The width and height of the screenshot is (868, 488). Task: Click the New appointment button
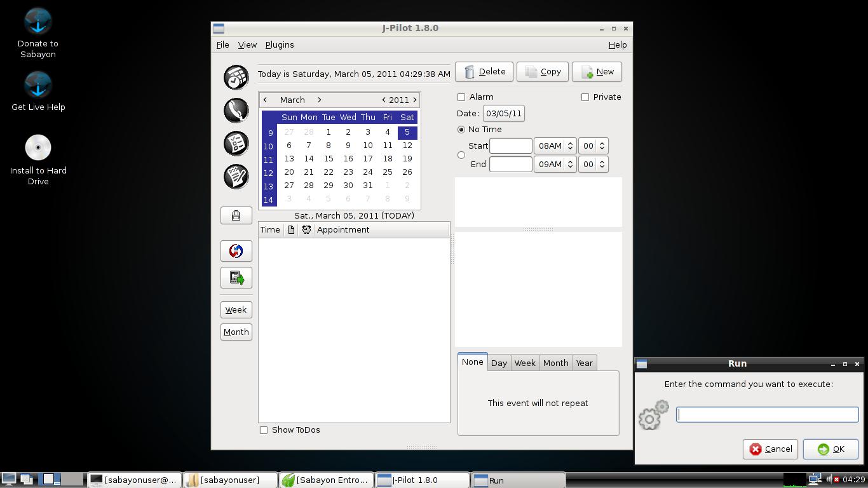pos(597,72)
